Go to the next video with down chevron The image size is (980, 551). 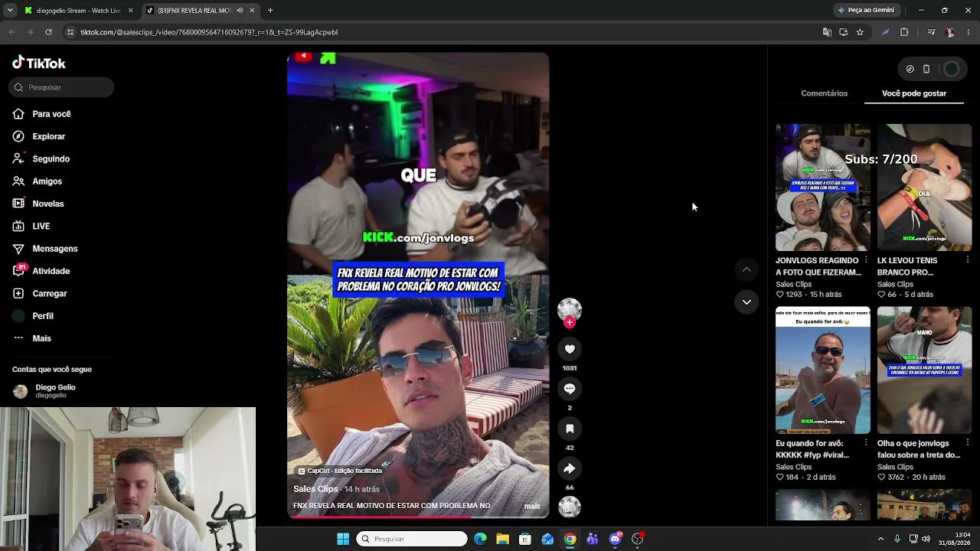coord(746,302)
